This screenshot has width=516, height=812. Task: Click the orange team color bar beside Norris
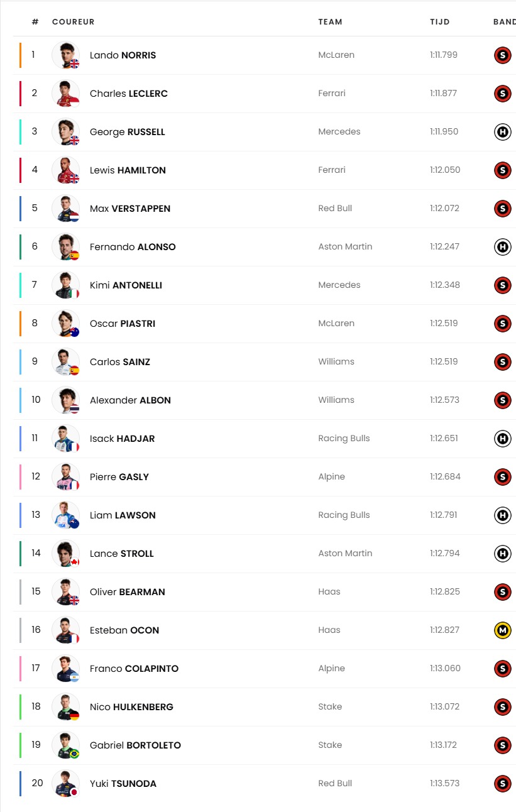pos(20,55)
